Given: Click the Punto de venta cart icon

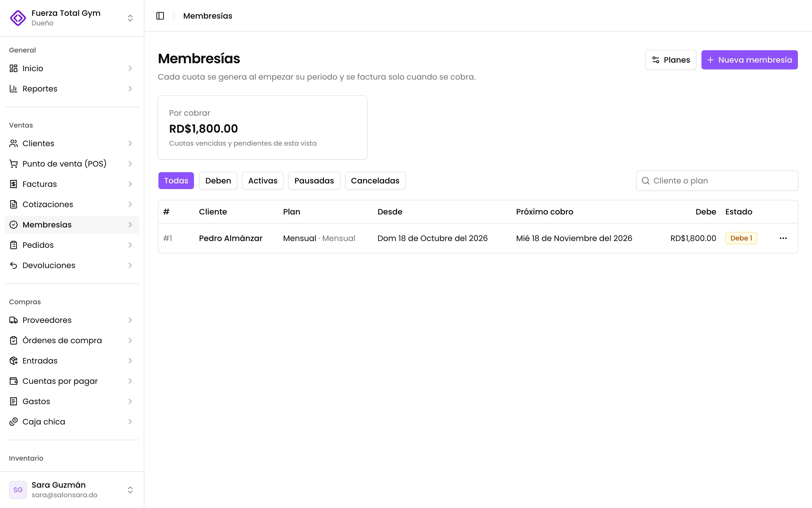Looking at the screenshot, I should (14, 164).
